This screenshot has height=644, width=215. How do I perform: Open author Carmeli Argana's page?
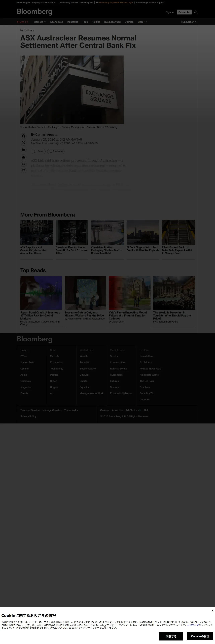[46, 135]
